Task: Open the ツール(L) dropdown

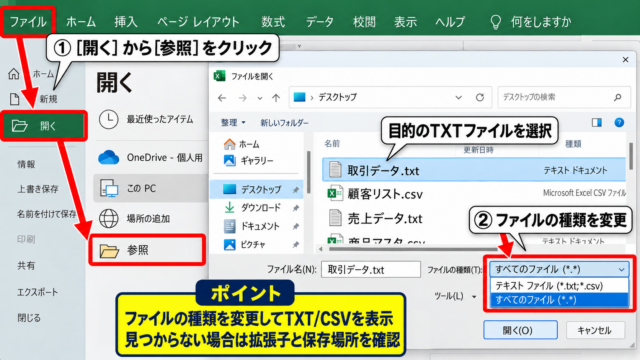Action: (x=455, y=296)
